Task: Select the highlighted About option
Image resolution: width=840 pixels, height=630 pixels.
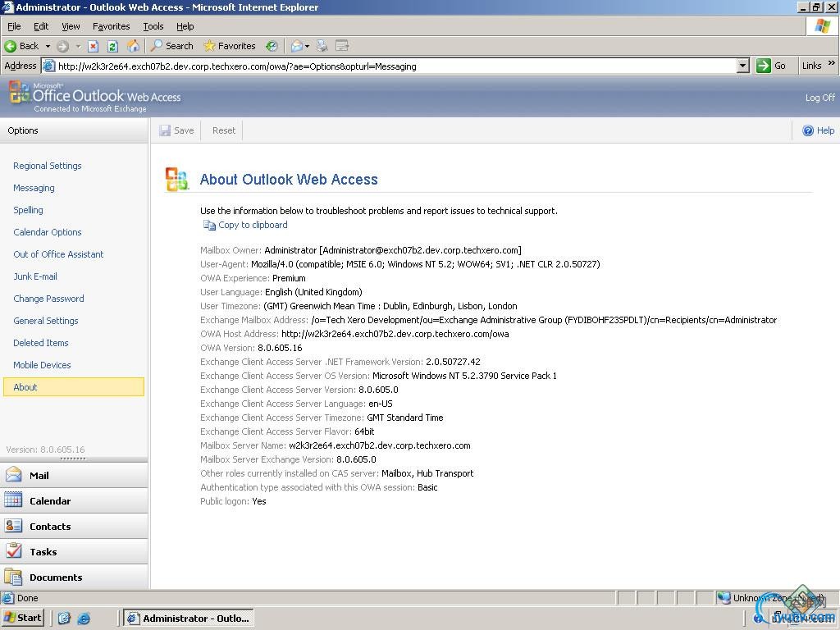Action: coord(73,387)
